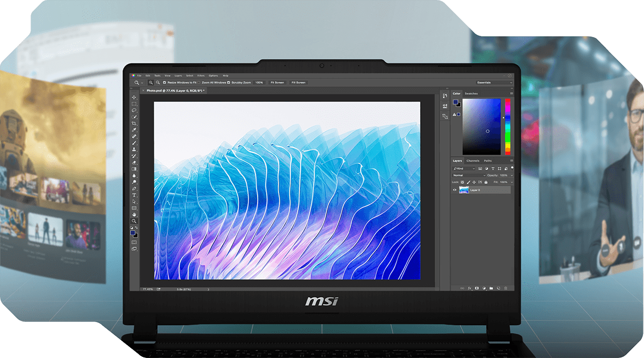Hide Layer 0 using eye icon
Viewport: 644px width, 358px height.
point(455,190)
